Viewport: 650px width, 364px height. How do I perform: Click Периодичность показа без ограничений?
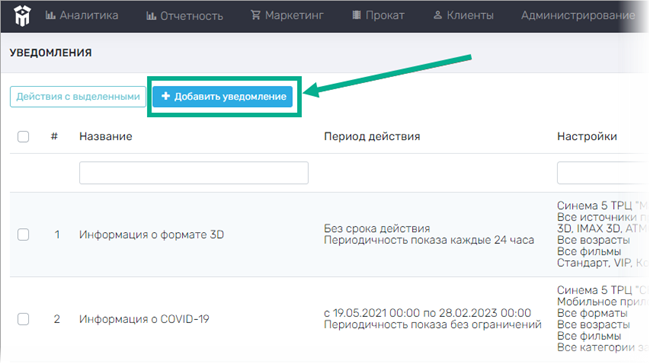tap(432, 325)
